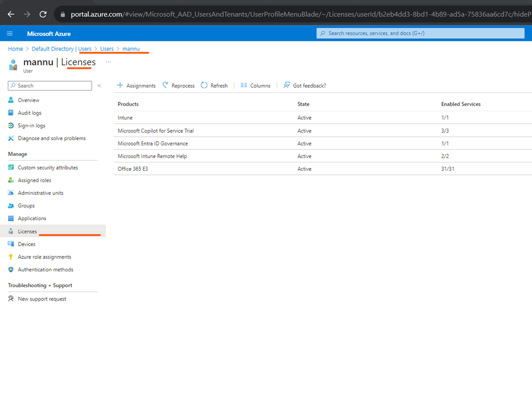This screenshot has height=404, width=532.
Task: Open the ellipsis more options menu
Action: tap(108, 62)
